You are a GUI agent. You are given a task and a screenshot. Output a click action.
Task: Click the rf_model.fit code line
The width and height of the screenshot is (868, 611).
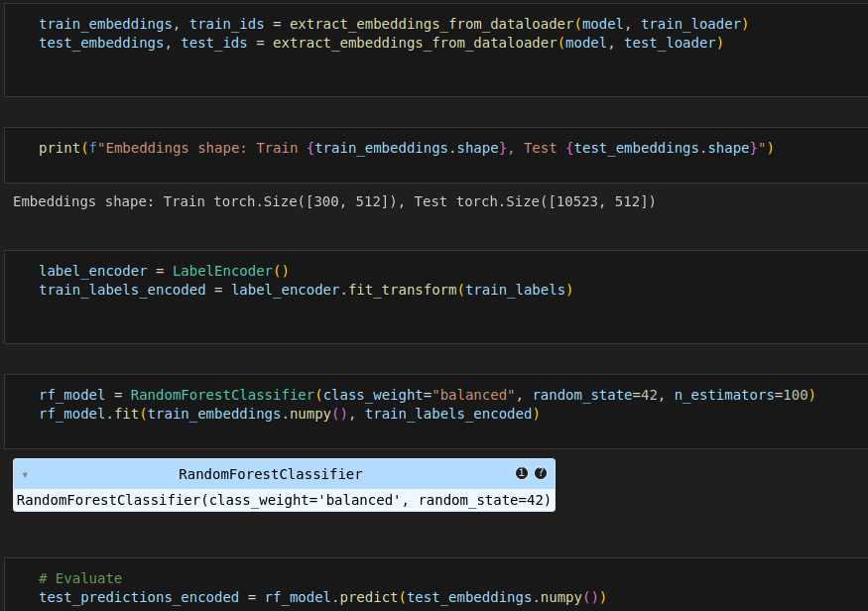point(288,414)
